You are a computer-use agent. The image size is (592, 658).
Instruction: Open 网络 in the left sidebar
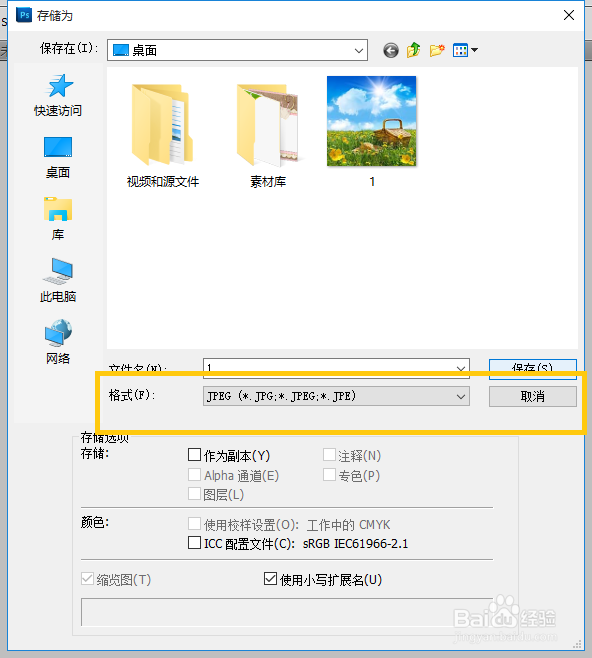pyautogui.click(x=58, y=342)
